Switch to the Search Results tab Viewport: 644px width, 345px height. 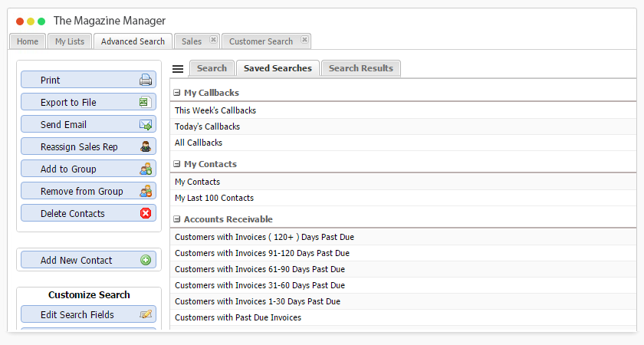coord(360,68)
